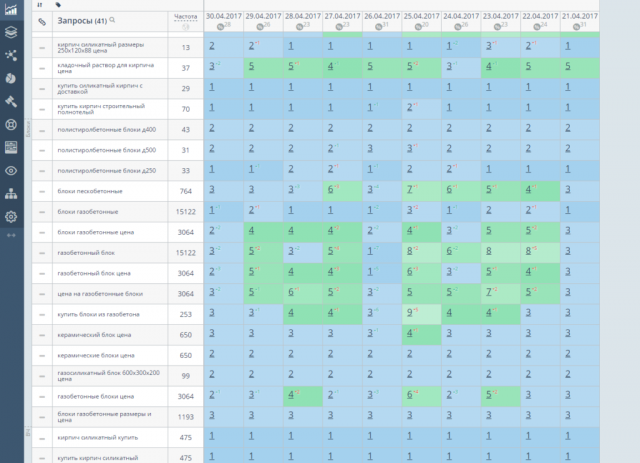The height and width of the screenshot is (463, 640).
Task: Open the positions chart sidebar icon
Action: pyautogui.click(x=11, y=9)
